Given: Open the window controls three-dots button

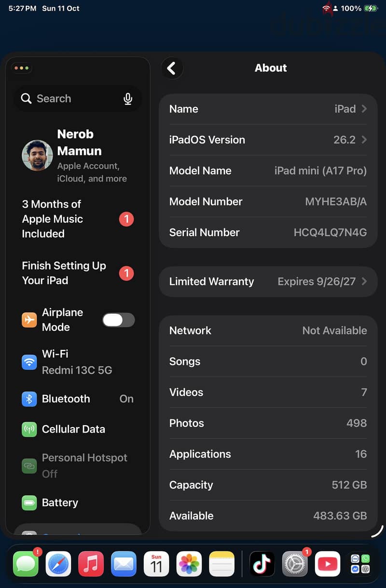Looking at the screenshot, I should click(21, 68).
